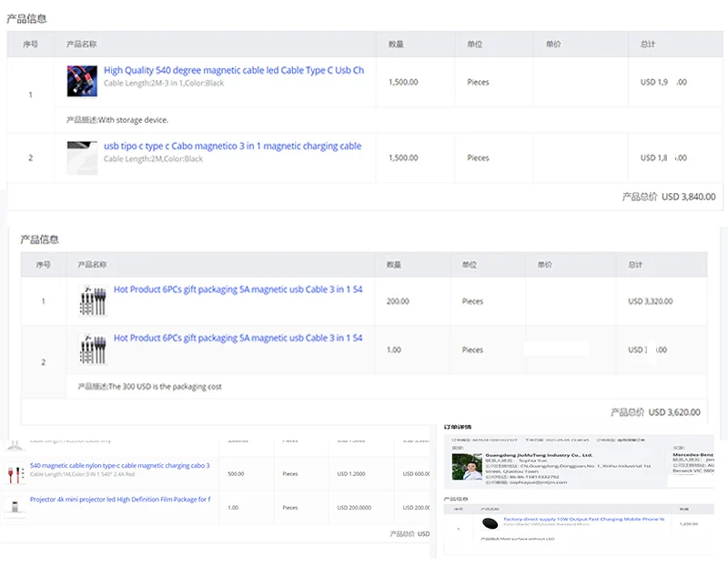Open Factory direct supply 10W charger link
This screenshot has height=588, width=728.
[x=582, y=519]
